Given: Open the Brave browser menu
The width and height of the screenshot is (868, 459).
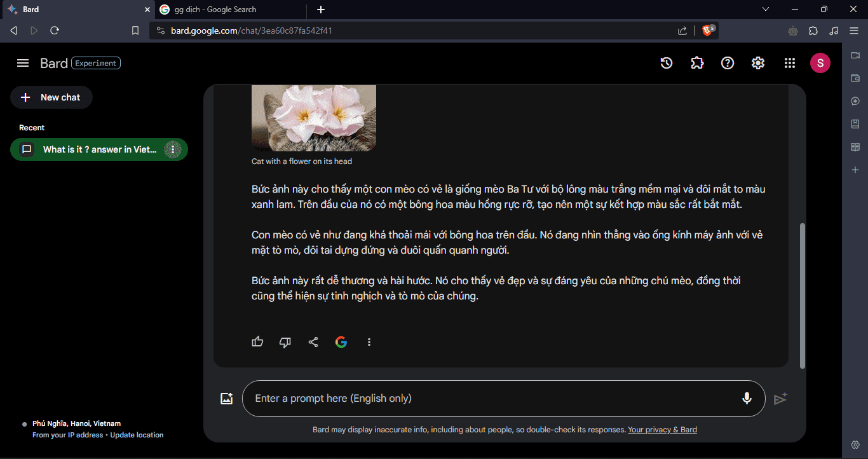Looking at the screenshot, I should coord(854,31).
